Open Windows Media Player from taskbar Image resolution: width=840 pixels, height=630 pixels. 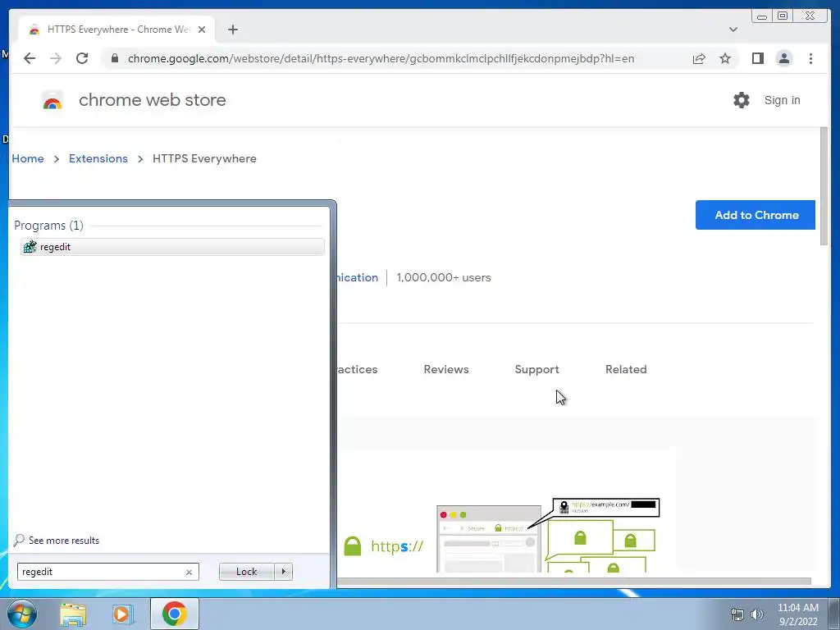pos(122,614)
